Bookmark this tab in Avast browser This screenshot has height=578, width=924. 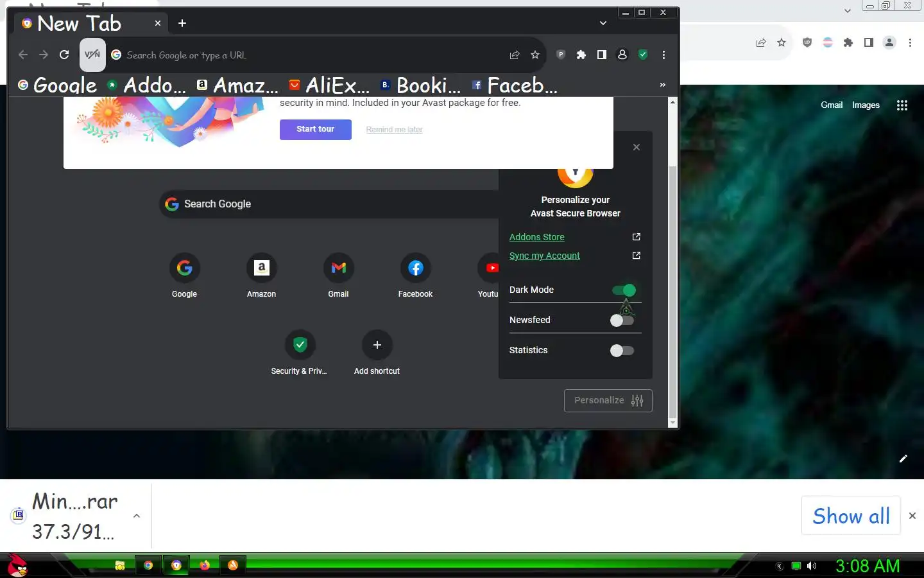click(535, 55)
